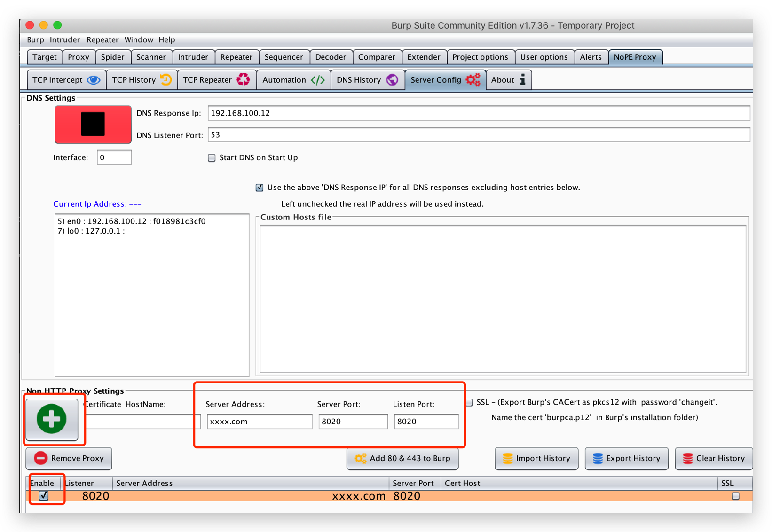This screenshot has height=532, width=772.
Task: Click the Import History button
Action: [x=536, y=458]
